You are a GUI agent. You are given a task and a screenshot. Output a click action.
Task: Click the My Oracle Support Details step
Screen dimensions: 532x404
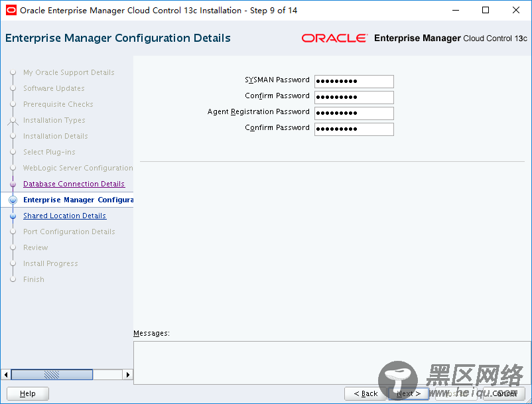(69, 72)
